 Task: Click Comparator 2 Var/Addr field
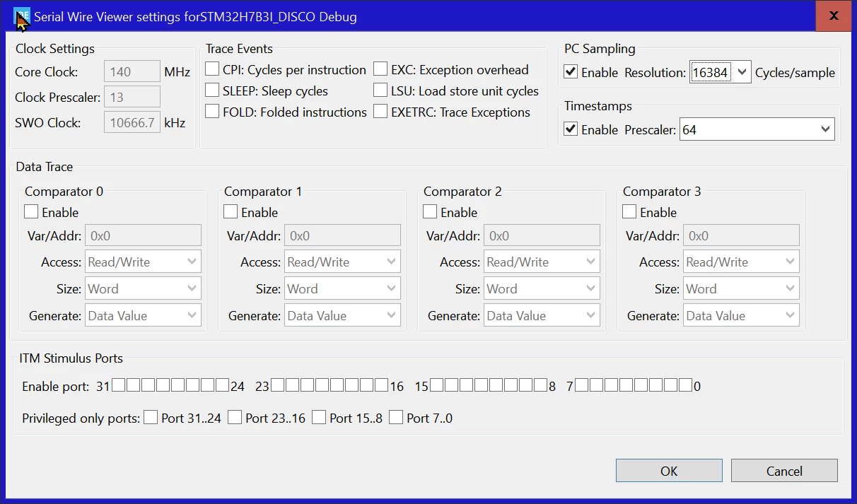pyautogui.click(x=542, y=235)
